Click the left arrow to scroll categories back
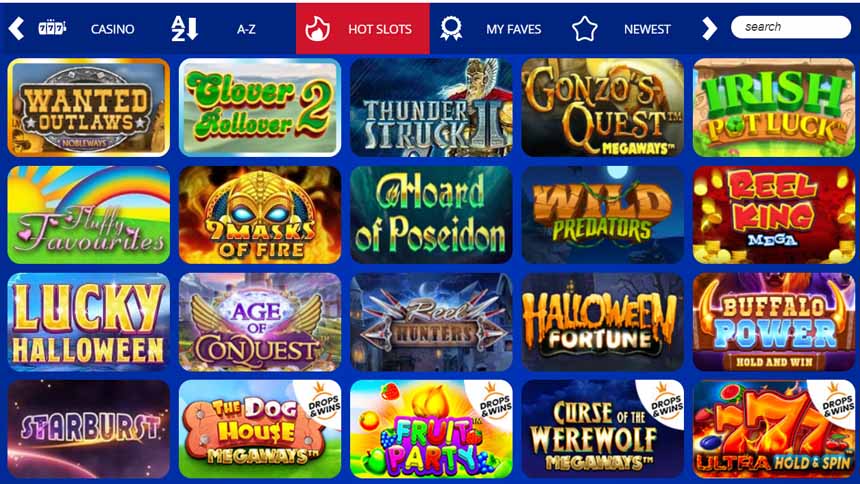 (x=16, y=29)
